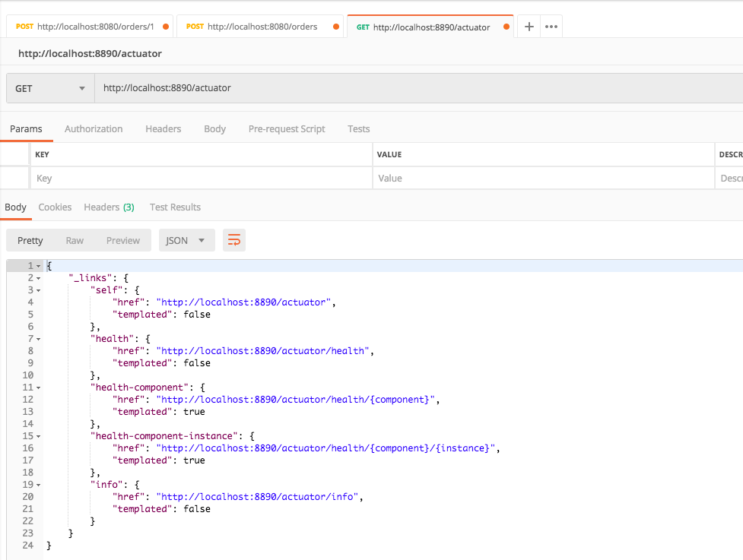The image size is (743, 560).
Task: Open the actuator/info link
Action: click(258, 497)
